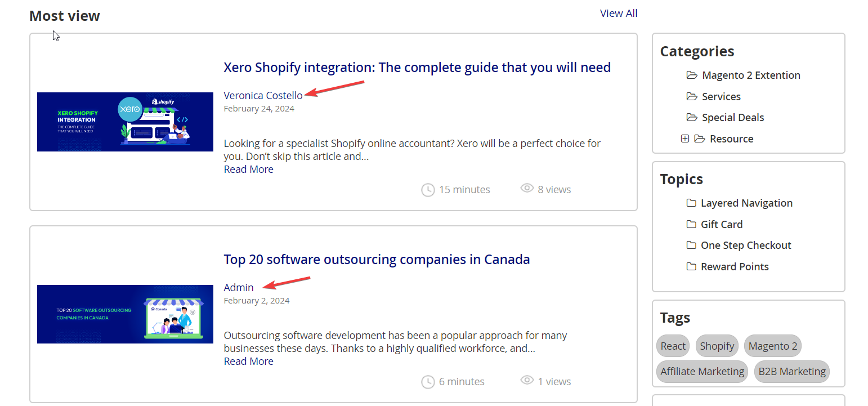Open the Resource category
This screenshot has height=406, width=868.
pos(731,139)
